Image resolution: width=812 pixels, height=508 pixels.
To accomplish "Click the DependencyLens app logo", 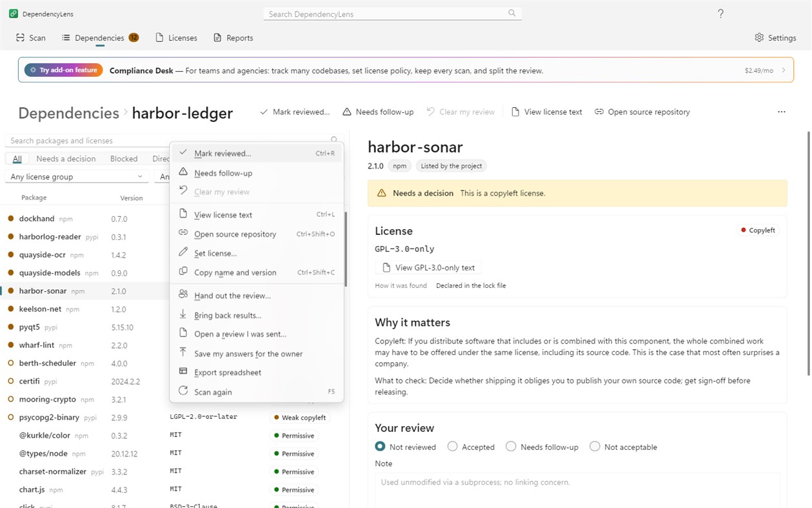I will [x=14, y=14].
